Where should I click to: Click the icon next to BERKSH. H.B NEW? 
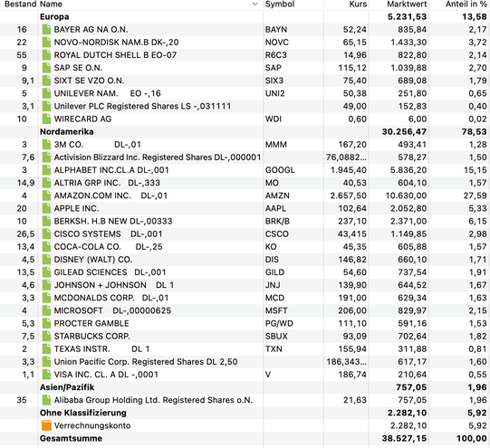click(46, 222)
